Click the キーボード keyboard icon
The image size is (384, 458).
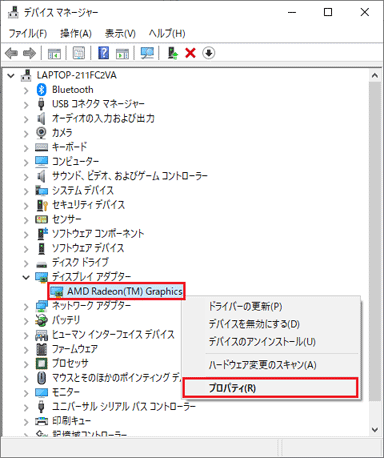(x=41, y=147)
